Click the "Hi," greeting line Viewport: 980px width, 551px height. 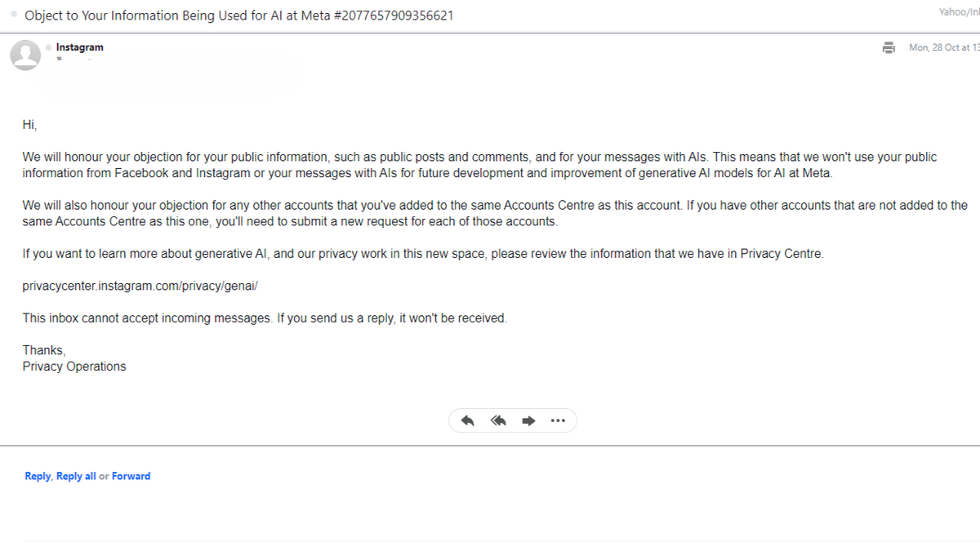click(29, 125)
